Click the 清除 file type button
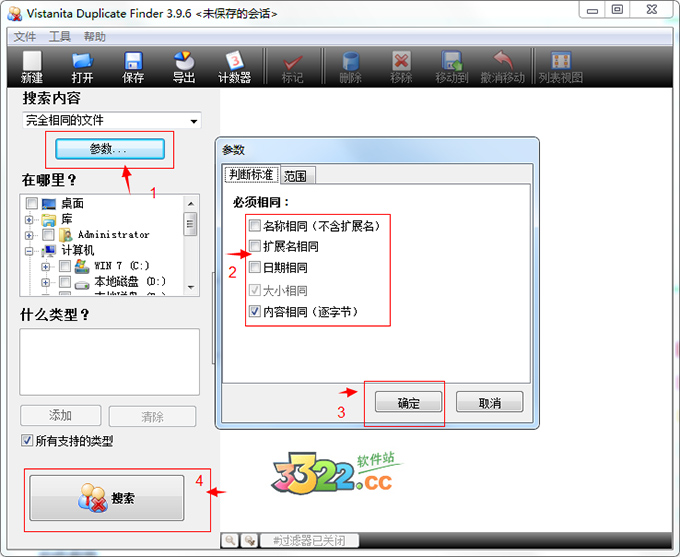The height and width of the screenshot is (557, 680). [x=152, y=416]
